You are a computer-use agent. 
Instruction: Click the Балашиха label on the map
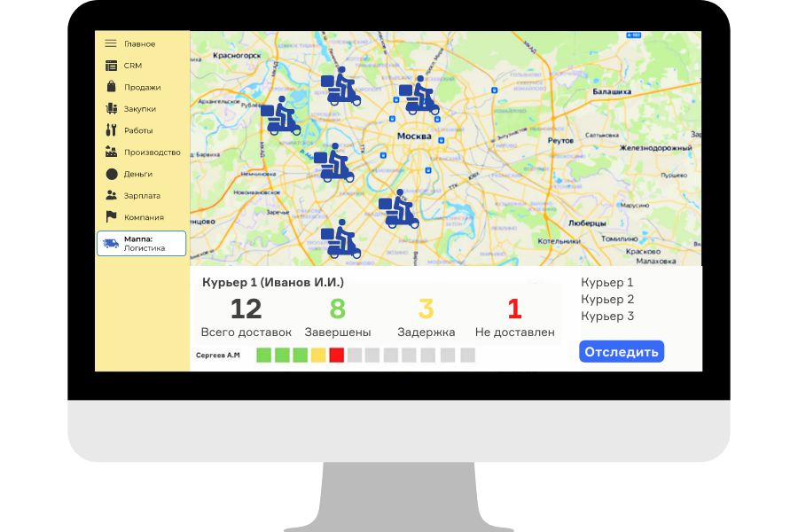tap(612, 91)
